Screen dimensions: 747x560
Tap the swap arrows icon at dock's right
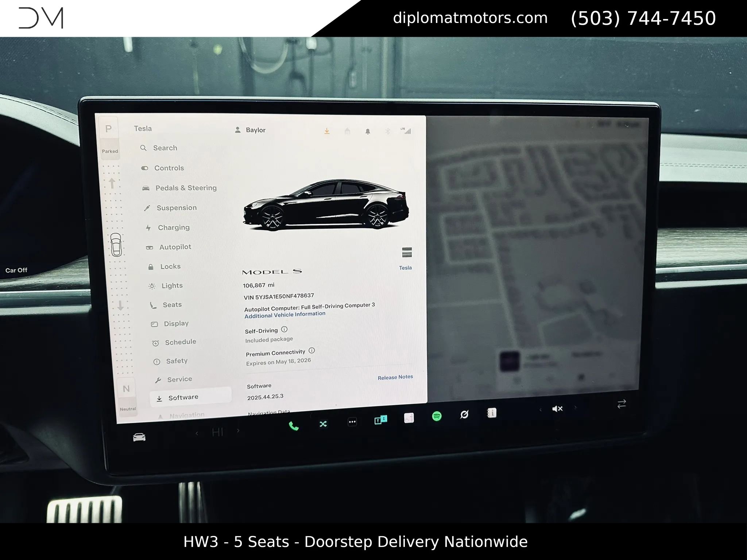[622, 404]
